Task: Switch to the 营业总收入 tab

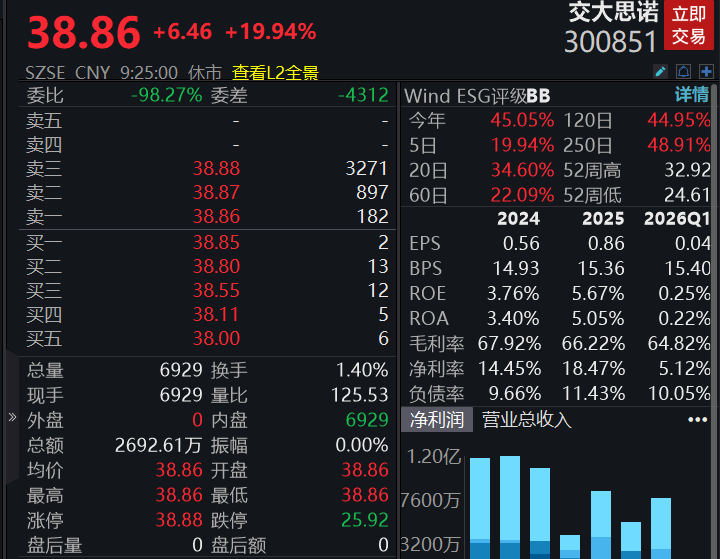Action: 526,419
